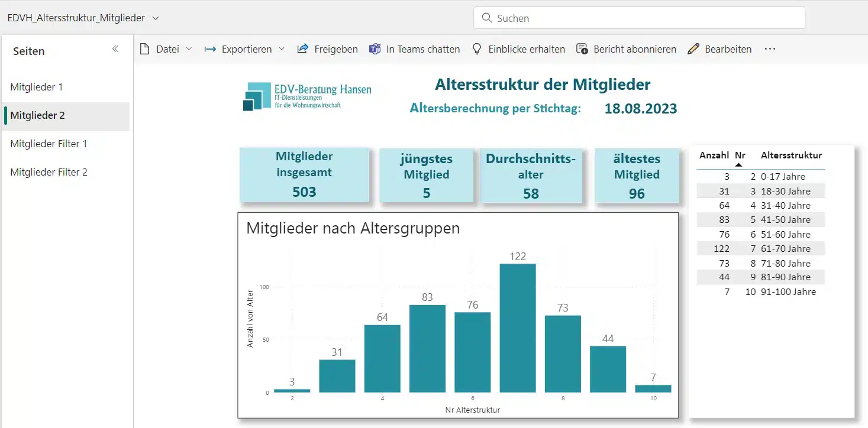Sort table by the Anzahl column header
This screenshot has height=428, width=868.
click(x=714, y=155)
